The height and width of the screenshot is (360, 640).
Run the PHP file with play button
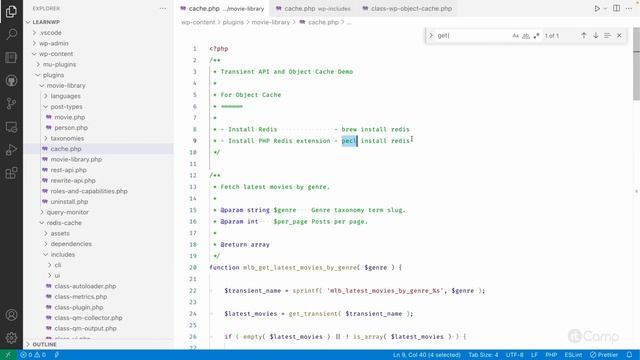[597, 8]
